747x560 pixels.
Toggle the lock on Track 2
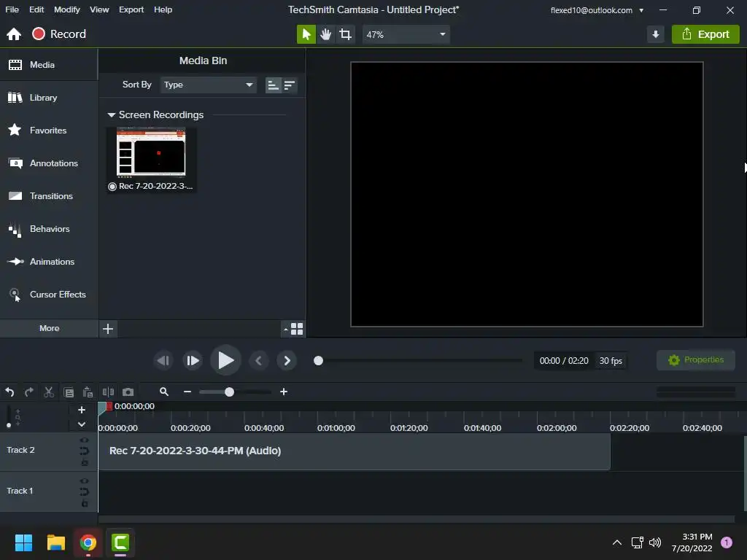tap(85, 462)
